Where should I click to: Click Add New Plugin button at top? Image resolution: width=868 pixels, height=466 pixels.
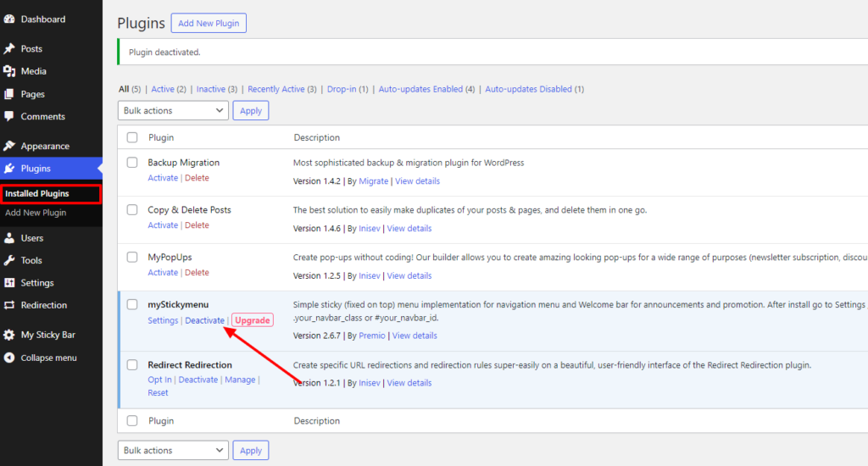(209, 23)
